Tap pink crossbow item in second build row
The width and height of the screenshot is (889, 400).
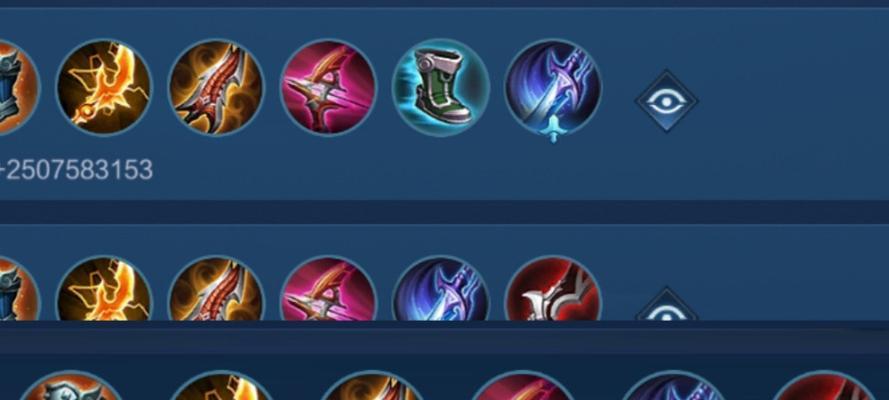328,288
